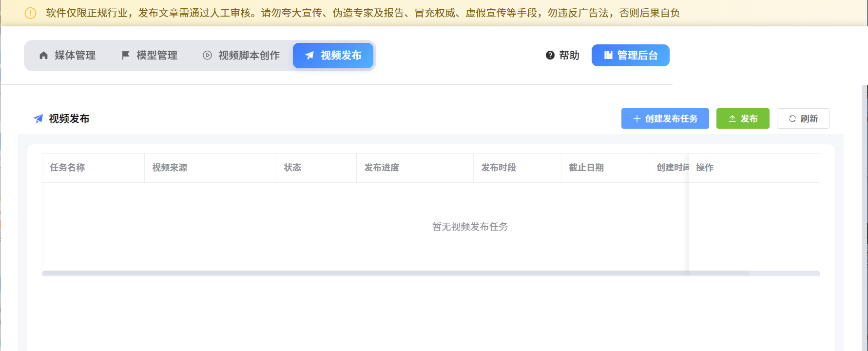Click the 任务名称 column header
The image size is (868, 351).
click(94, 168)
